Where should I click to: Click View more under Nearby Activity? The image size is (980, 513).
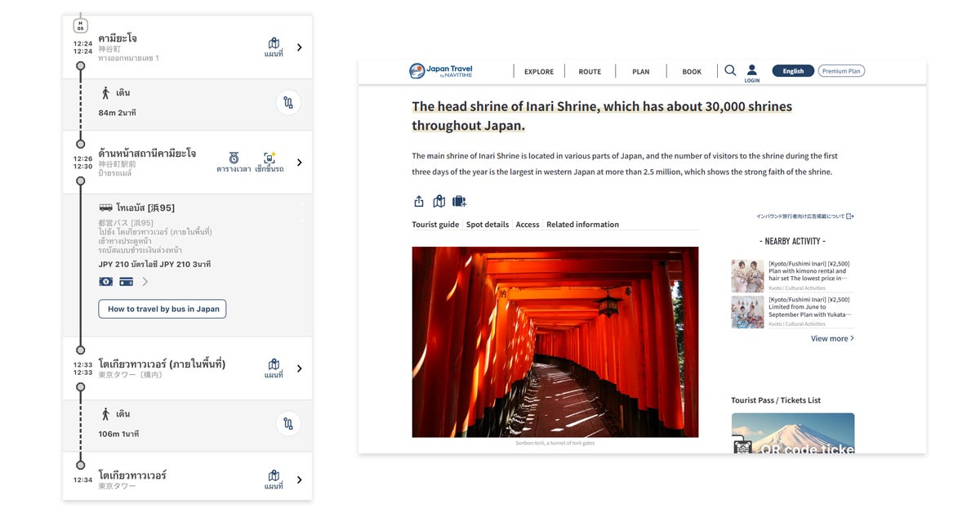coord(832,338)
